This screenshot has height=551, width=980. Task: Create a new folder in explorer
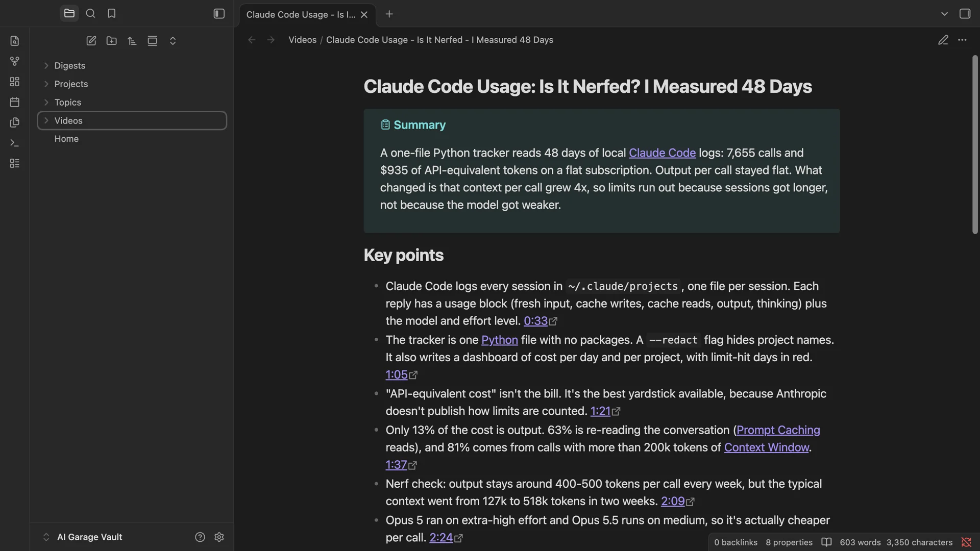click(112, 41)
